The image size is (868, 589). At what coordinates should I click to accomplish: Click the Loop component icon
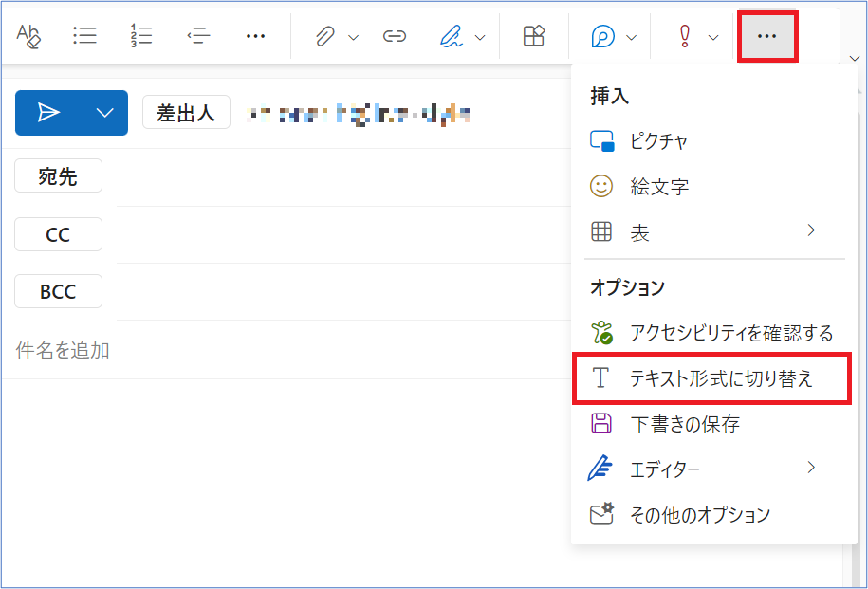(602, 37)
